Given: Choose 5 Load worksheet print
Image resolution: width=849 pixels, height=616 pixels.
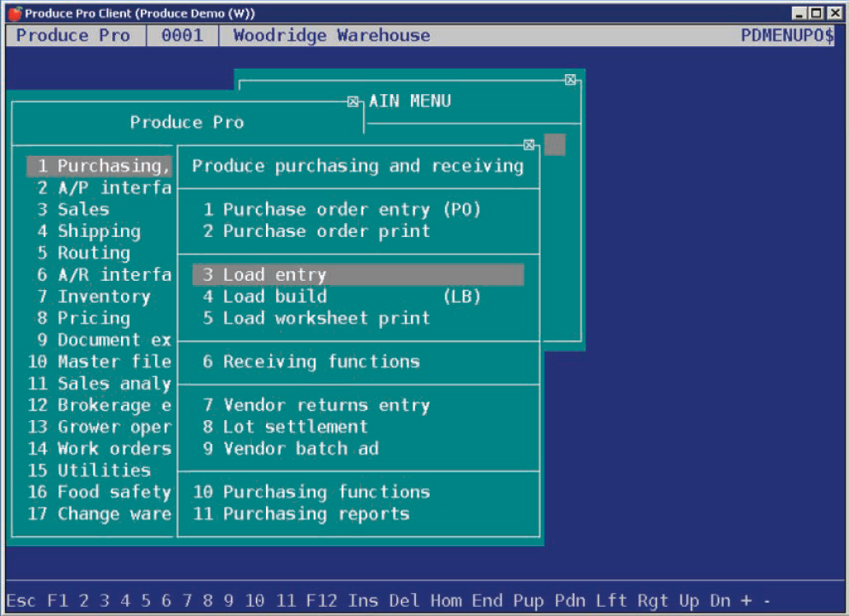Looking at the screenshot, I should pyautogui.click(x=317, y=318).
